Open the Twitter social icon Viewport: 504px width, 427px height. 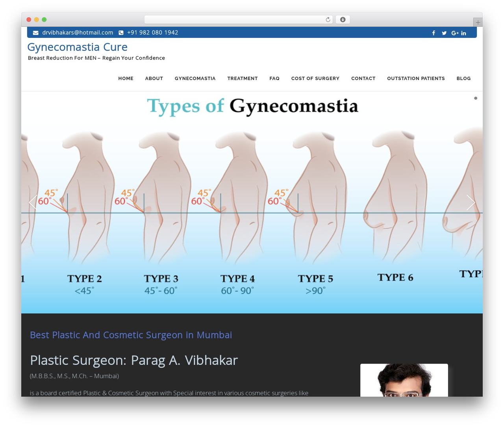(444, 33)
